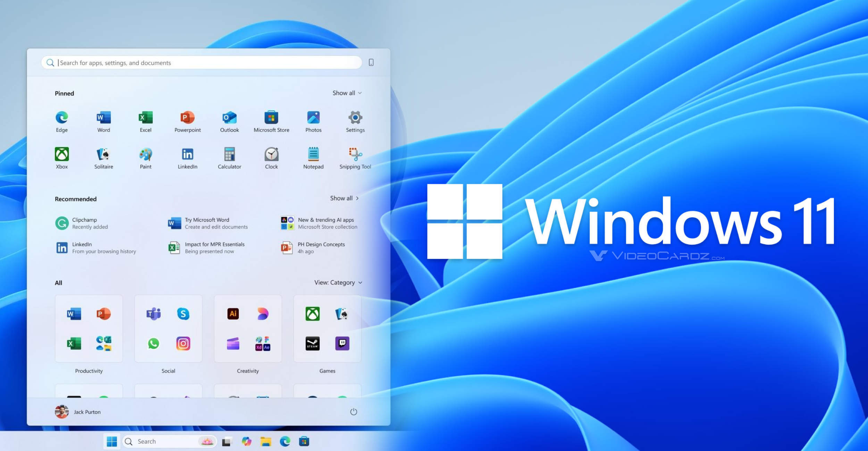Launch pinned Powerpoint
The width and height of the screenshot is (868, 451).
pyautogui.click(x=187, y=121)
